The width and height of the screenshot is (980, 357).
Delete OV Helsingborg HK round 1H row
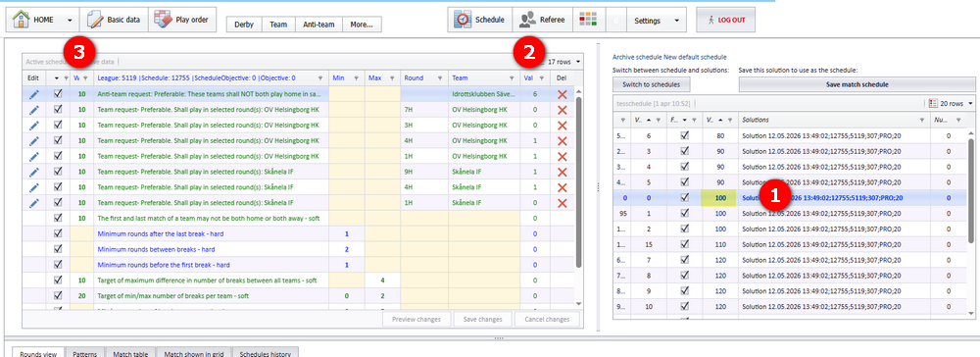pyautogui.click(x=562, y=156)
